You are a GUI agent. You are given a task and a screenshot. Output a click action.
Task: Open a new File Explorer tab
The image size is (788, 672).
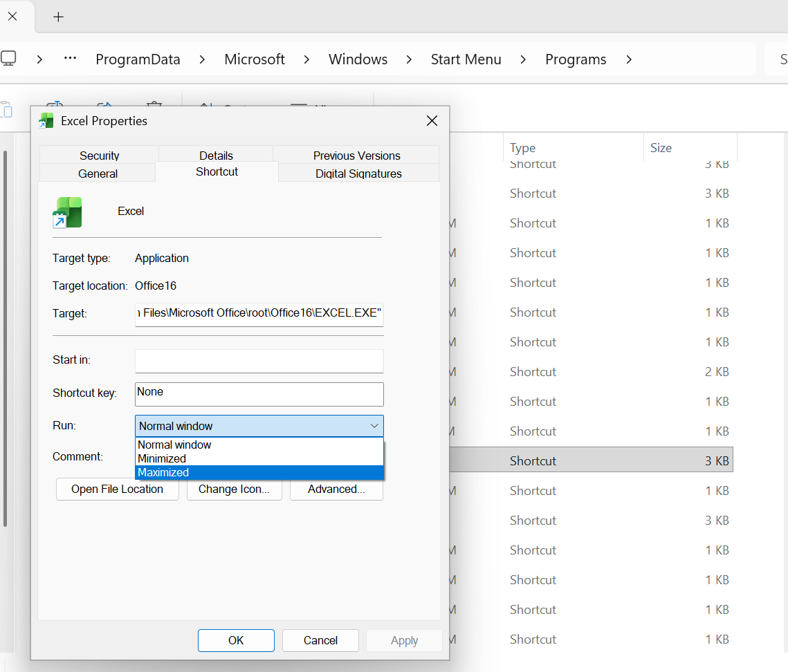pos(58,17)
